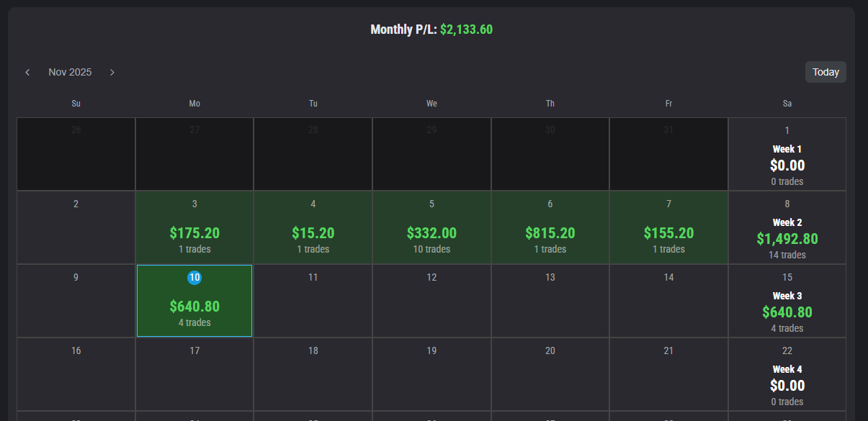
Task: Select November 6 with $815.20 profit
Action: (x=550, y=227)
